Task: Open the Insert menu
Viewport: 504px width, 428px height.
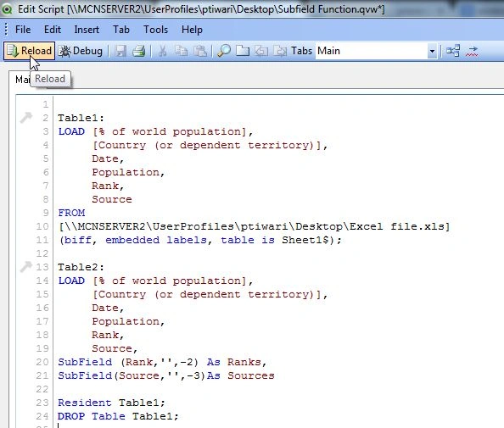Action: click(x=87, y=30)
